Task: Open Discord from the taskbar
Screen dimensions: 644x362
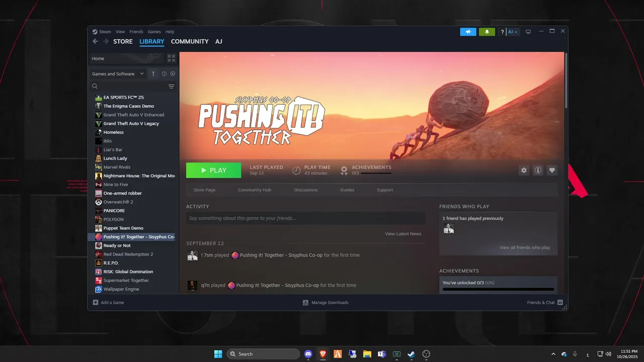Action: click(308, 354)
